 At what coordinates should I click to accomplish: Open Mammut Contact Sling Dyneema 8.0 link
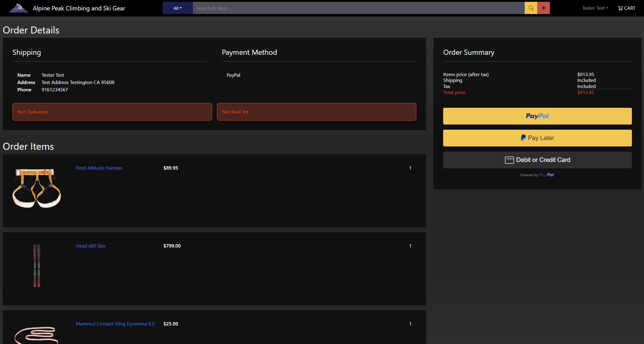115,324
